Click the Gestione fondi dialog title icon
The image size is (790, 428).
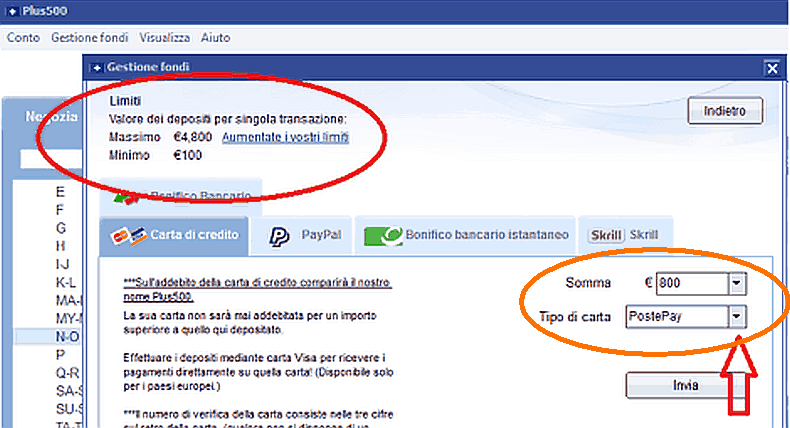97,67
